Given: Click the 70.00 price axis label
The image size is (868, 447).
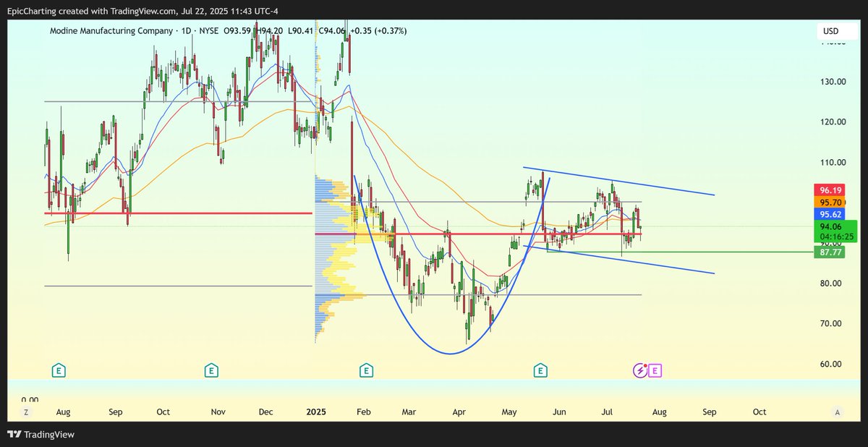Looking at the screenshot, I should click(x=832, y=323).
